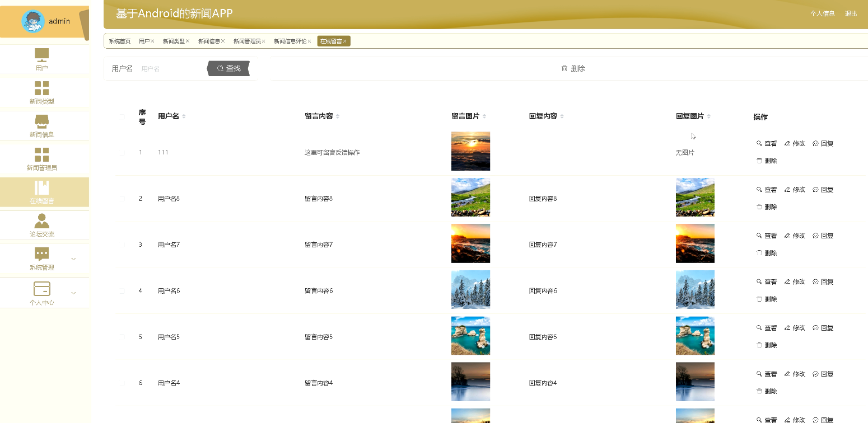
Task: Click 修改 for the row with user 111
Action: [795, 143]
